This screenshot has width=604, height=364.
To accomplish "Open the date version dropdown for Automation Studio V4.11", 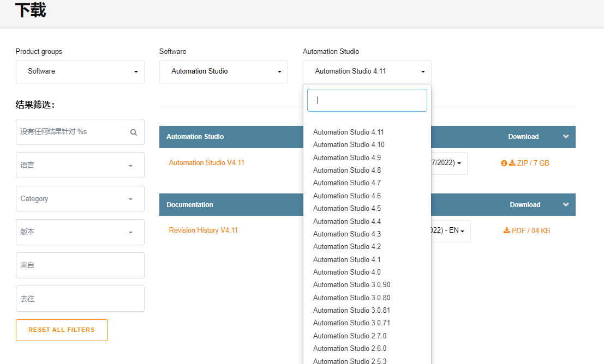I will point(448,163).
